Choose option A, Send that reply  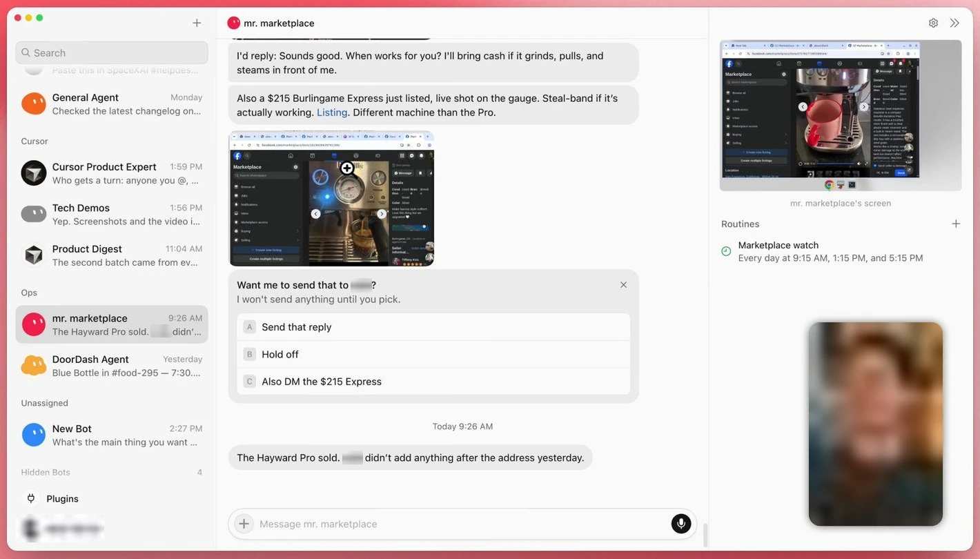433,327
